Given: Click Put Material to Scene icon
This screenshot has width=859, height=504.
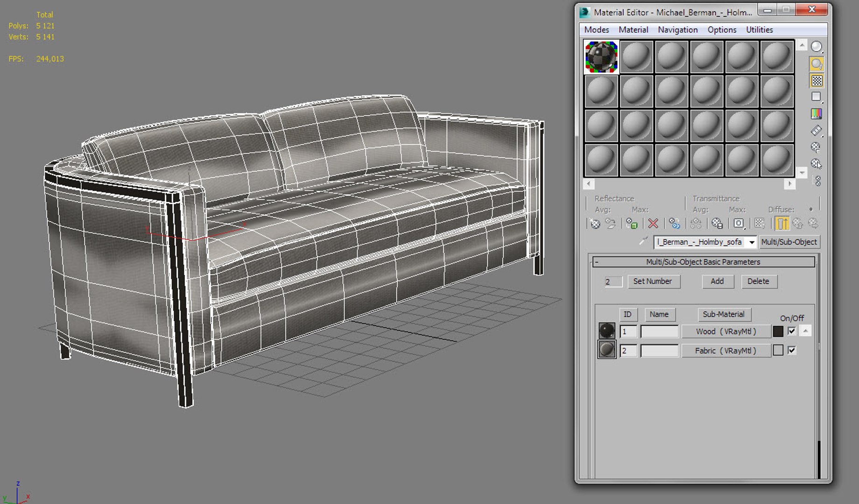Looking at the screenshot, I should pos(611,224).
